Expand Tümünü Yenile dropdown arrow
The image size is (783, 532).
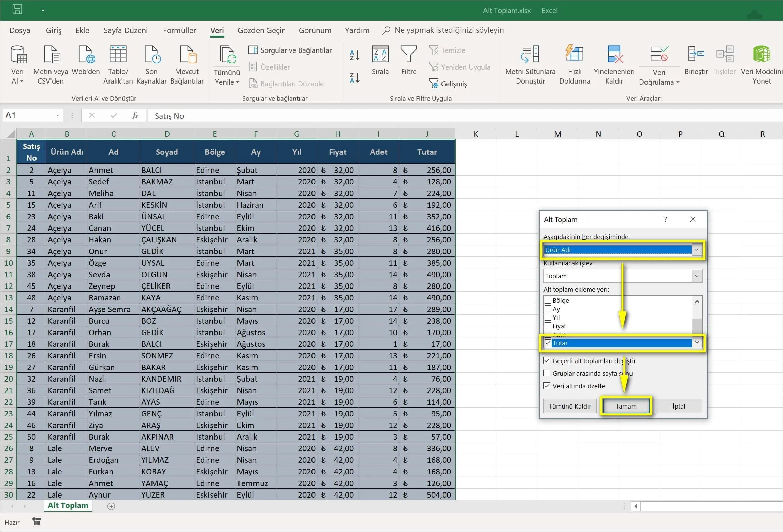point(237,82)
